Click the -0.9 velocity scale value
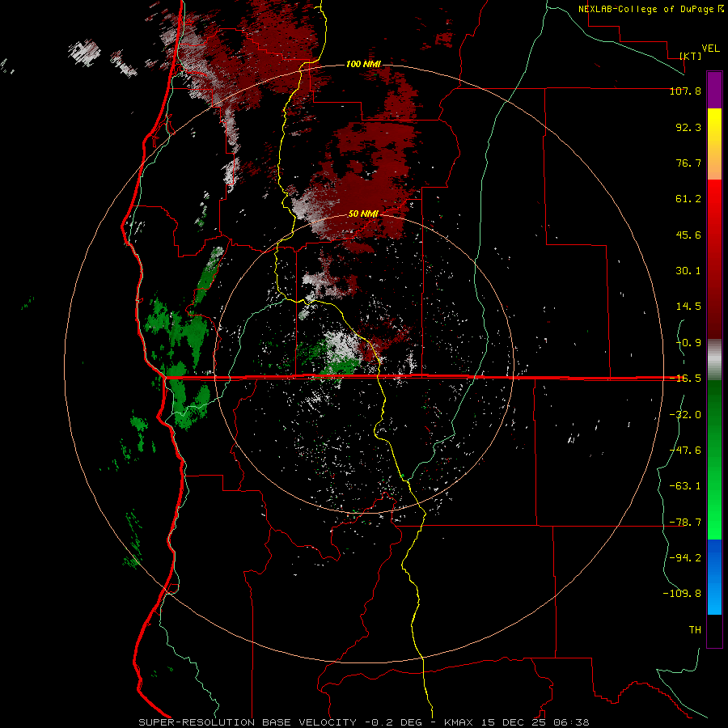 pos(688,343)
